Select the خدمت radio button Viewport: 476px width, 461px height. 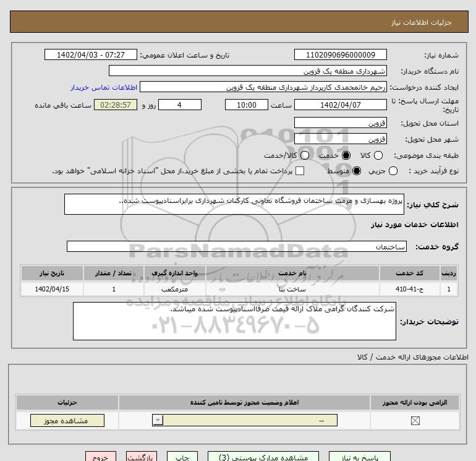click(x=346, y=155)
